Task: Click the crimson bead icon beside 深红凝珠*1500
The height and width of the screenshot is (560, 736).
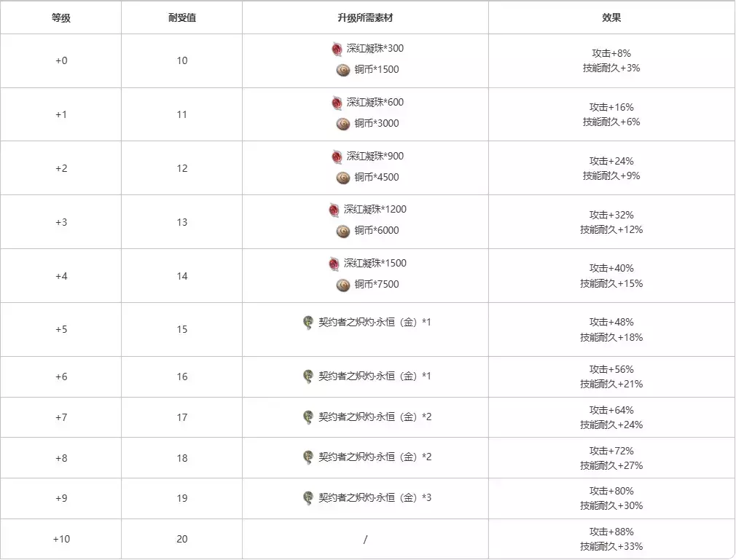Action: [334, 264]
